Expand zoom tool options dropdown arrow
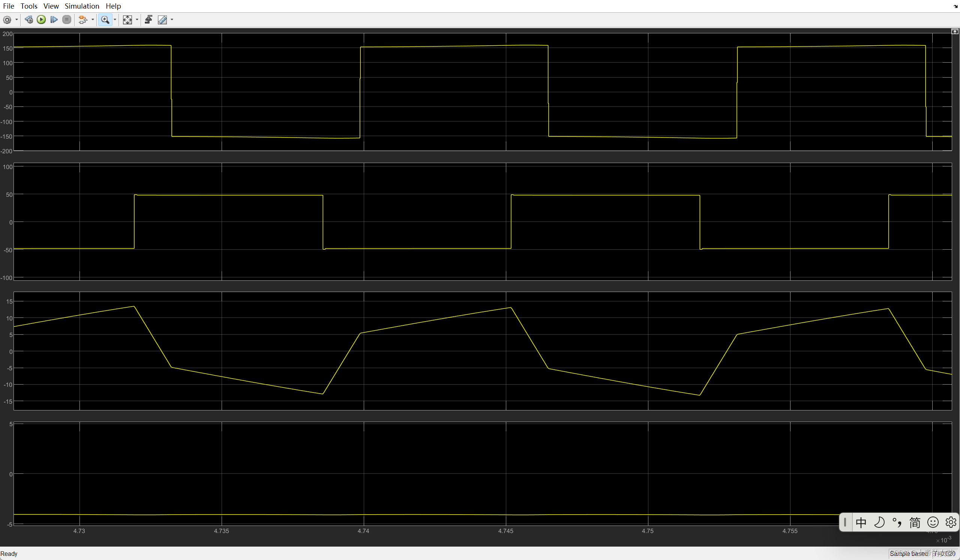 [115, 20]
